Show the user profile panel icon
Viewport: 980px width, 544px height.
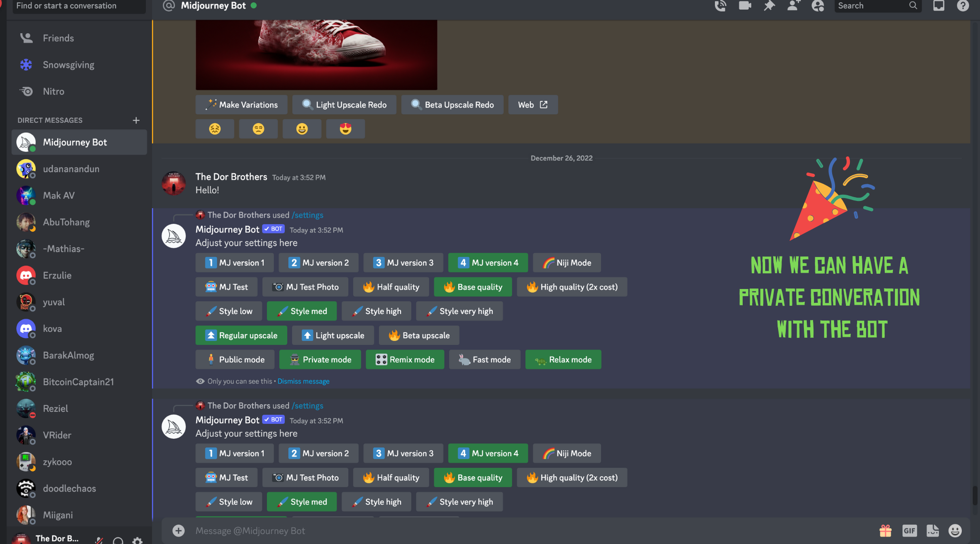(818, 6)
